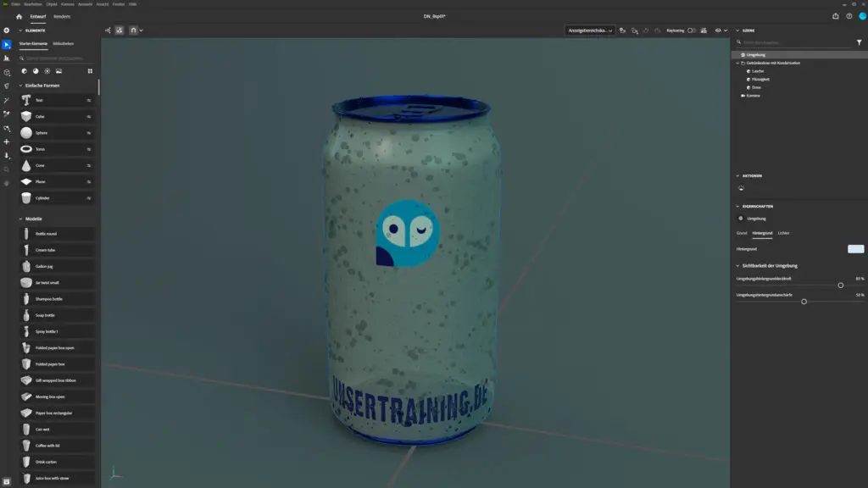Click the lower Umgebungshintergrund slider handle
This screenshot has height=488, width=868.
coord(804,302)
